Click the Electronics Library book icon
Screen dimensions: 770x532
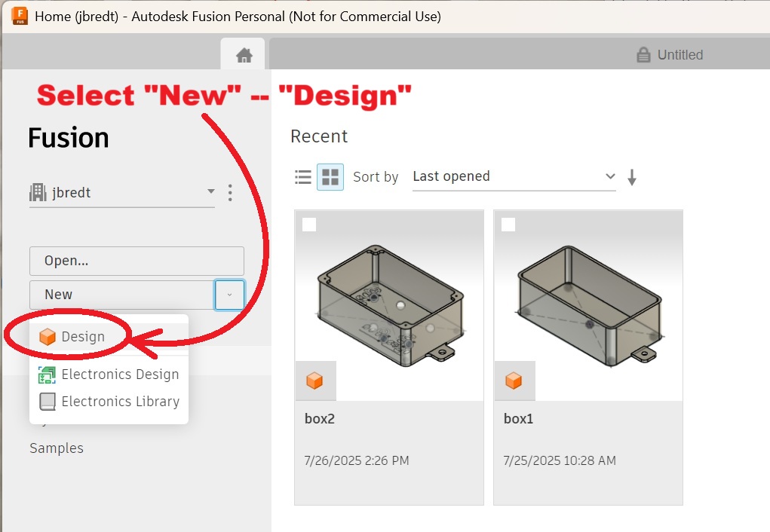pos(48,402)
